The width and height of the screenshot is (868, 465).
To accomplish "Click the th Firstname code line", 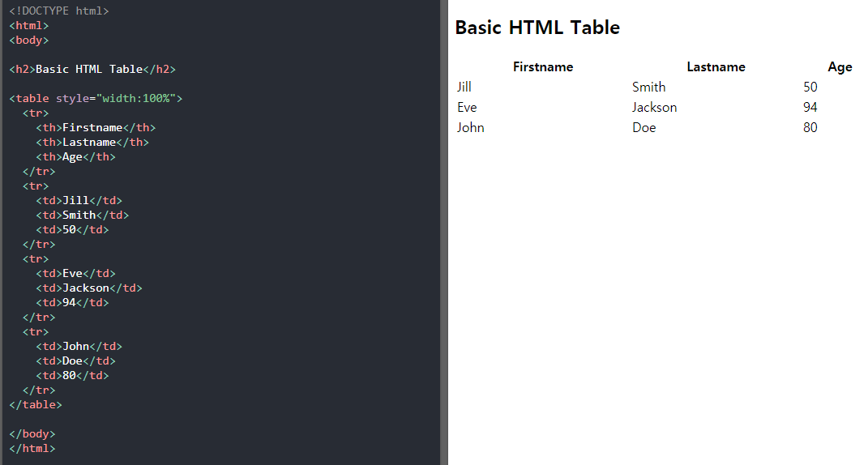I will 96,128.
